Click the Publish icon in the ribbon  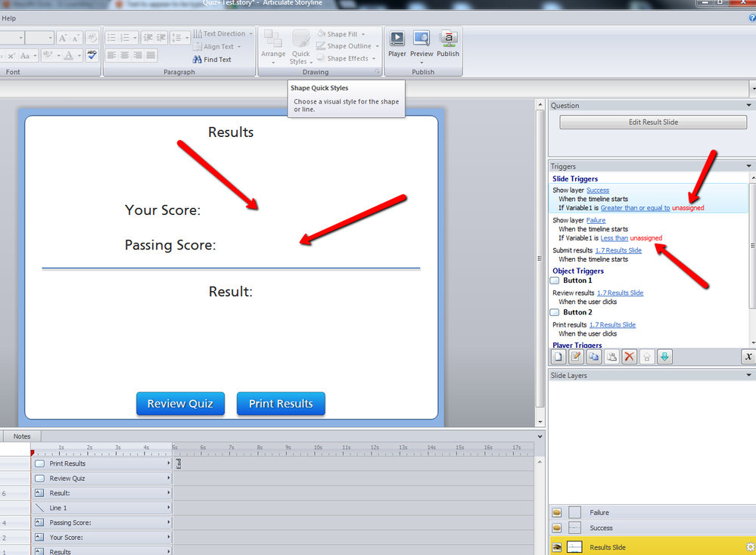point(447,43)
